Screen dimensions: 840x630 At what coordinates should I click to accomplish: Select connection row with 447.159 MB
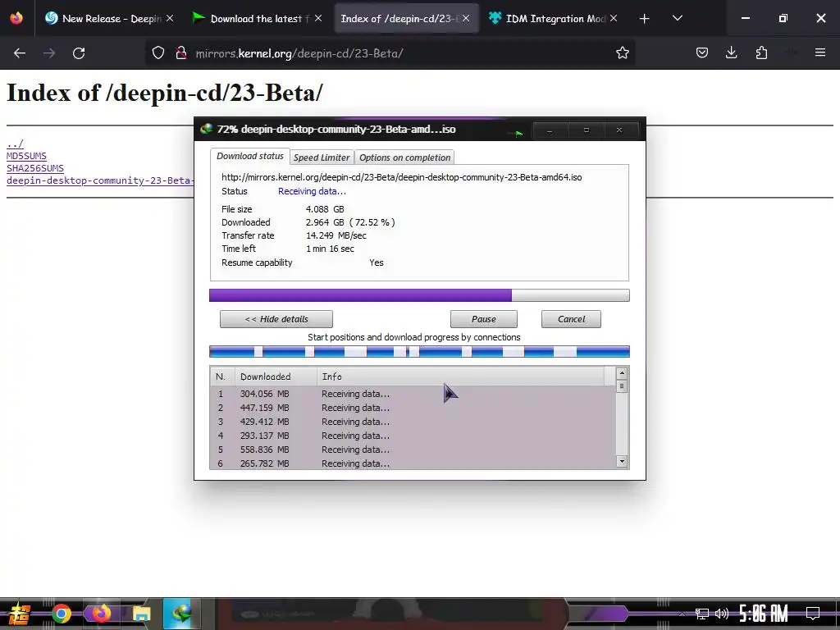click(x=413, y=408)
